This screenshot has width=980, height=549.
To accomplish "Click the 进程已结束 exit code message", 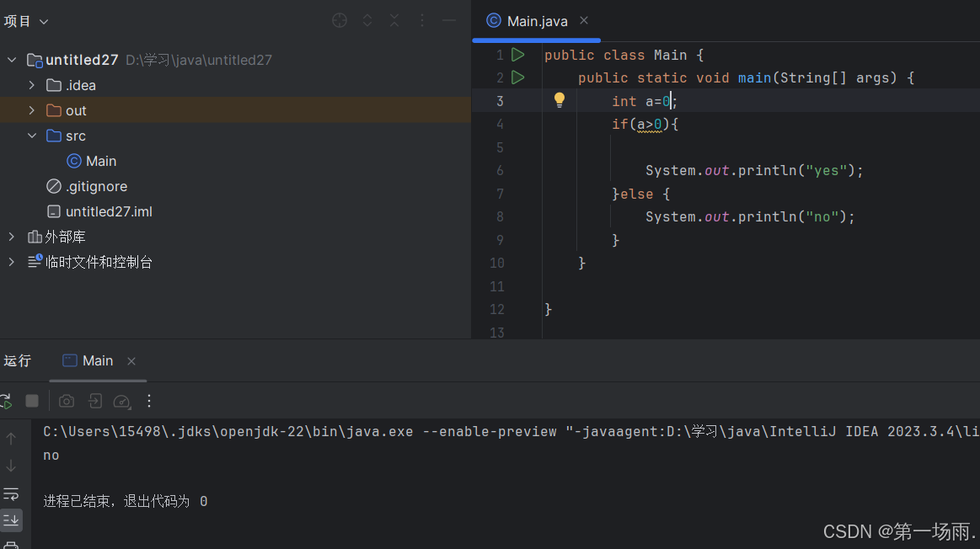I will (125, 502).
